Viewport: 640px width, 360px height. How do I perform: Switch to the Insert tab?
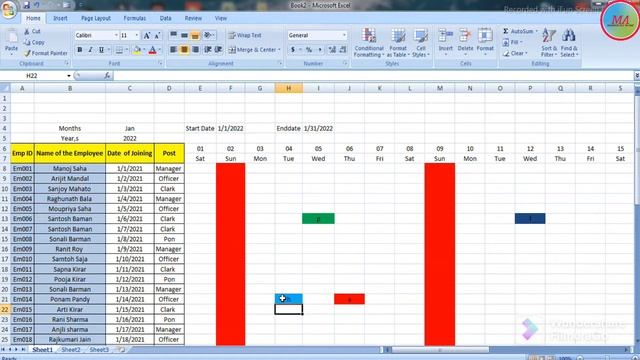coord(60,18)
